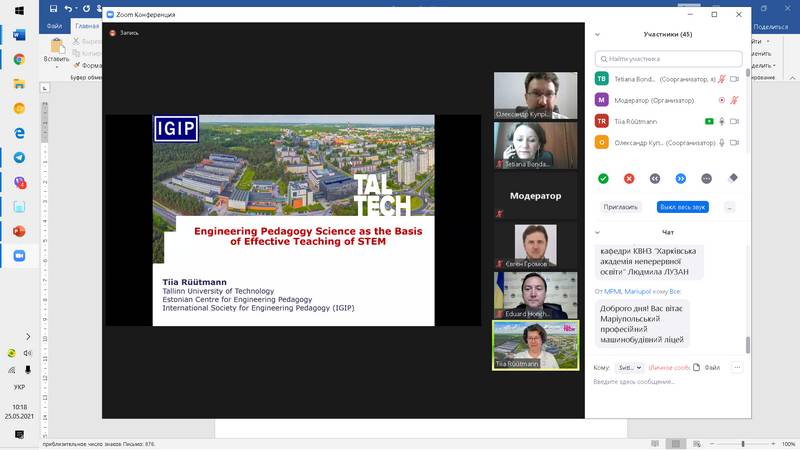Click Save icon in Word quick access
The image size is (800, 450).
coord(53,8)
